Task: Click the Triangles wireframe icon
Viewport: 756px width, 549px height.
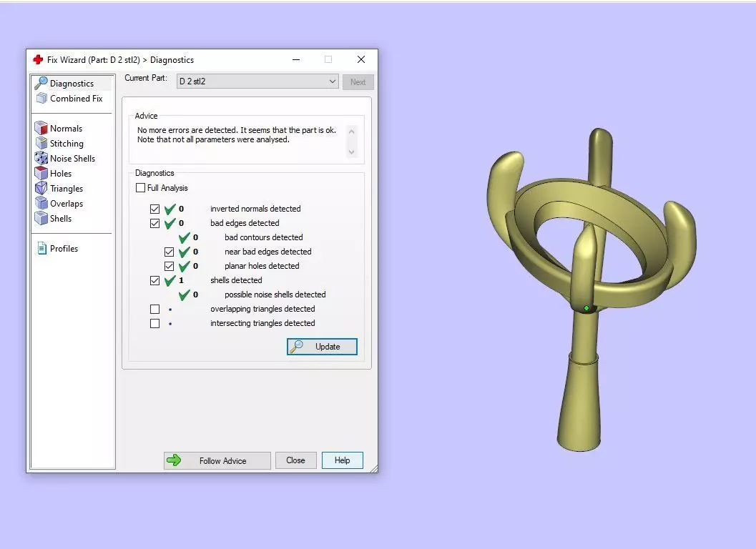Action: click(x=41, y=188)
